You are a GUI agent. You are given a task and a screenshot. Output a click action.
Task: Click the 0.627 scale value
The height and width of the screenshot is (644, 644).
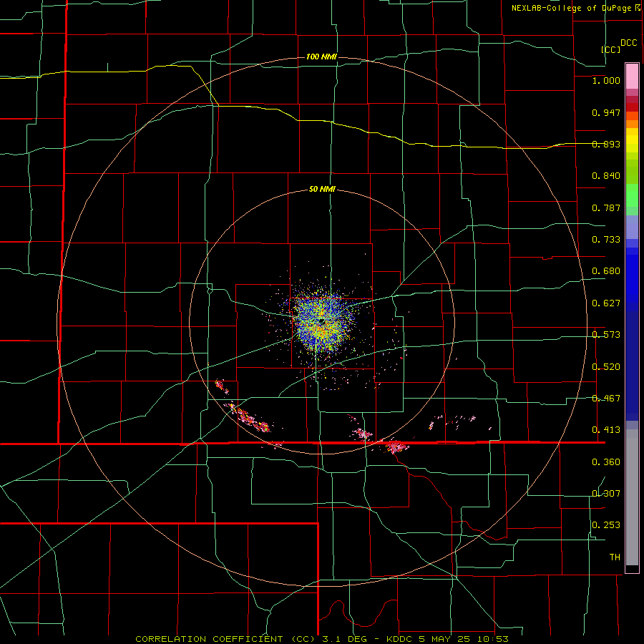(x=606, y=303)
